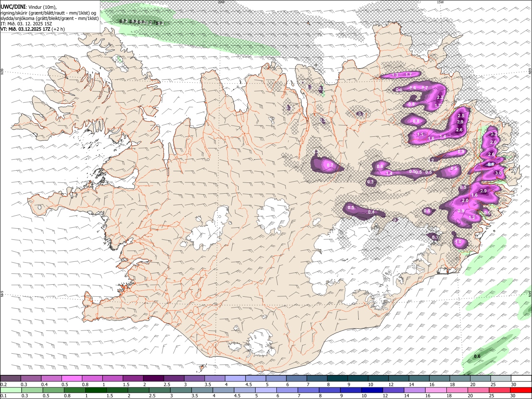
Task: Click the navy blue 10 swatch, lower legend row
Action: [372, 390]
